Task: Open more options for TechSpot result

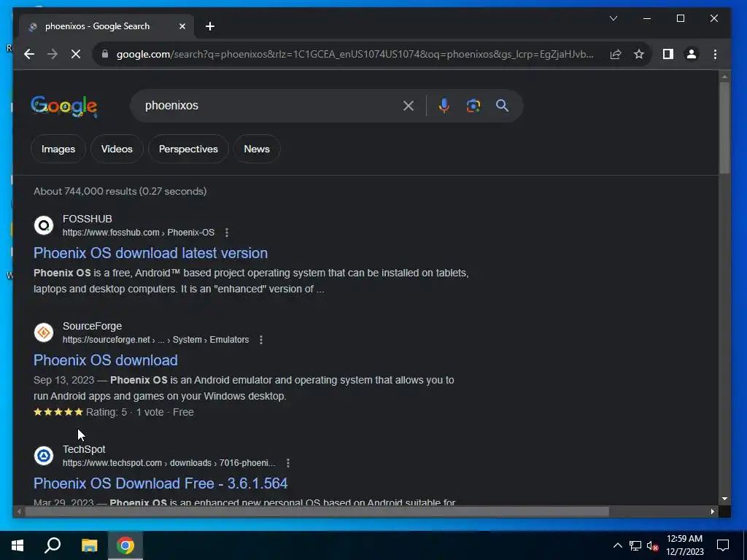Action: point(287,463)
